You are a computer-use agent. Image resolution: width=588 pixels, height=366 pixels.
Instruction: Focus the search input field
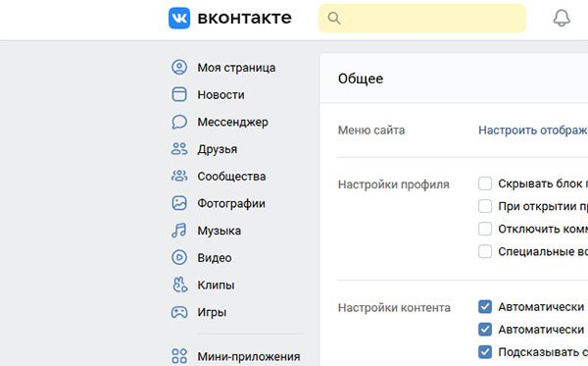422,18
